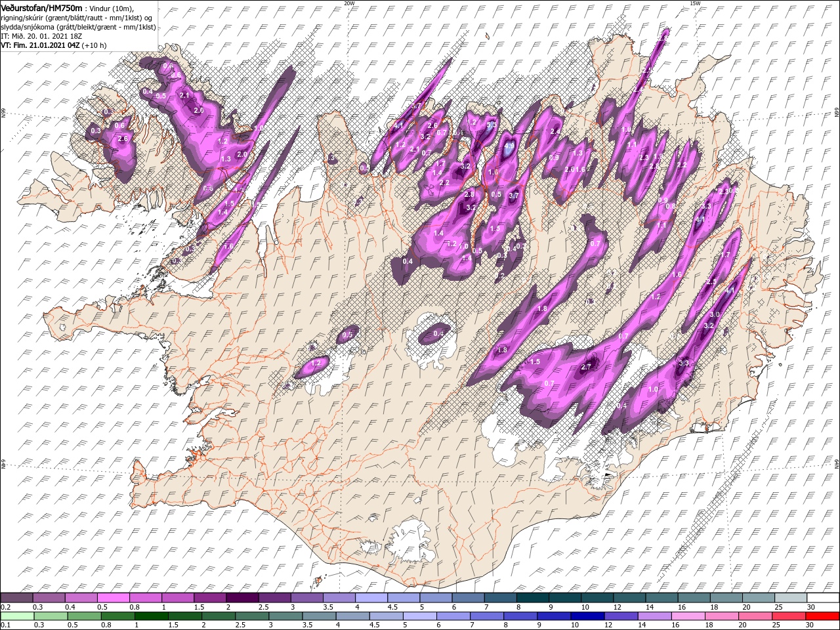Pick the lower legend swatch from 2.5 to 3
Screen dimensions: 840x630
tap(252, 616)
